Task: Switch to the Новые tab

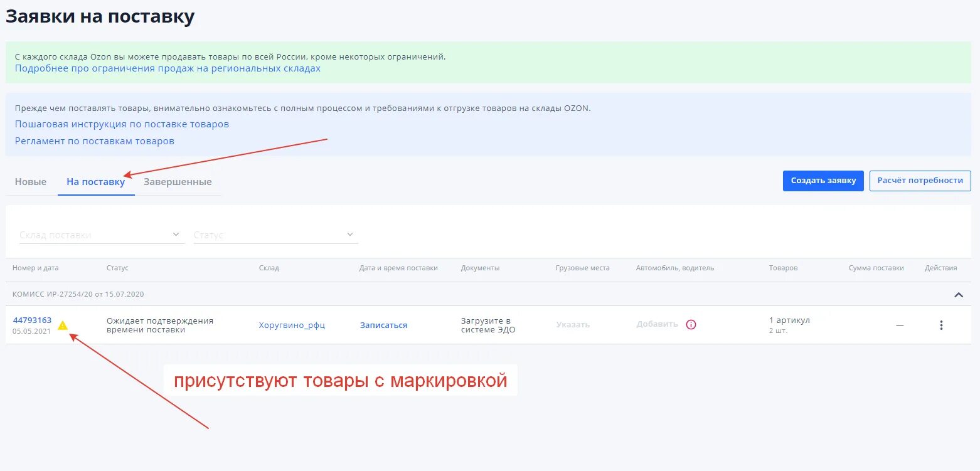Action: click(31, 182)
